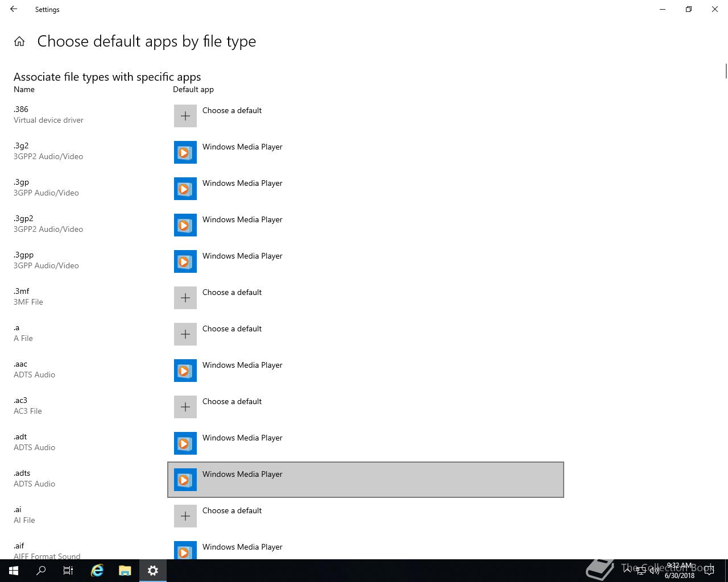
Task: Change default app label for .3g2
Action: (242, 147)
